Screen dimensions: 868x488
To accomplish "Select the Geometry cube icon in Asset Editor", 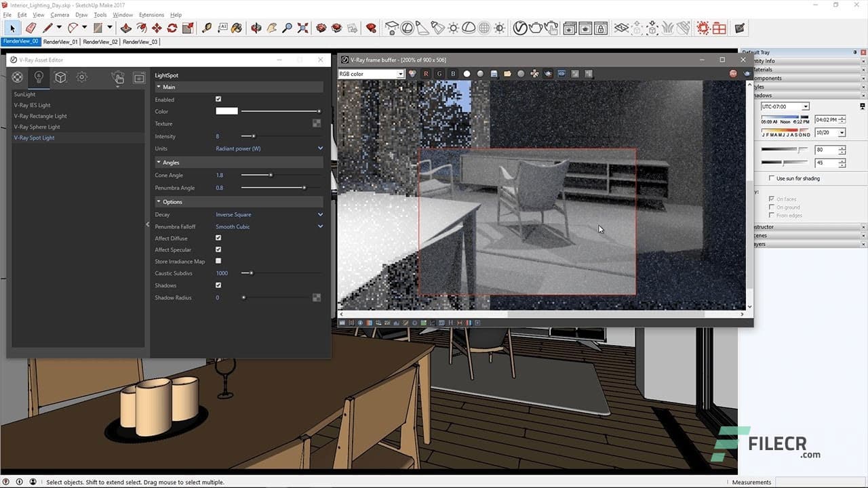I will (x=60, y=77).
